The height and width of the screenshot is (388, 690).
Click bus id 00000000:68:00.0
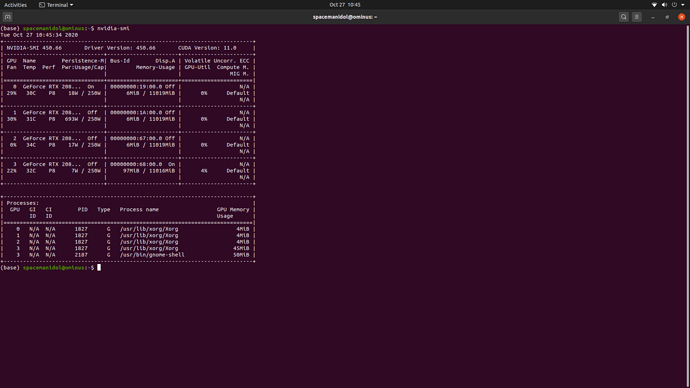pos(136,164)
